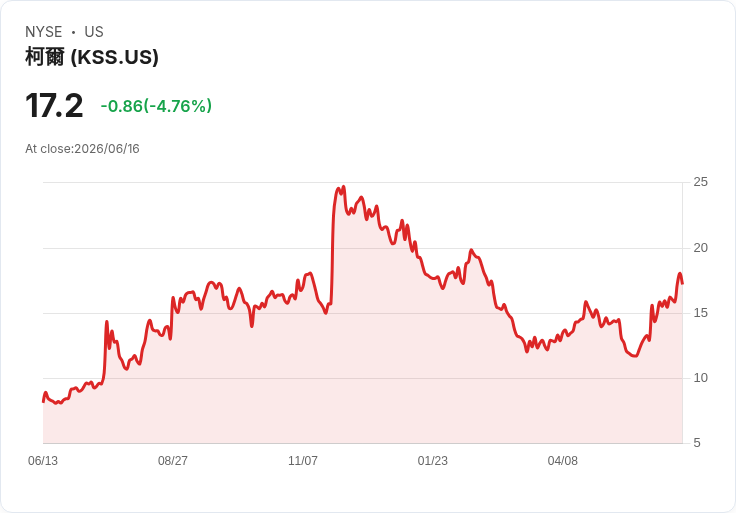The height and width of the screenshot is (513, 736).
Task: Click the 10 price axis label
Action: coord(700,378)
